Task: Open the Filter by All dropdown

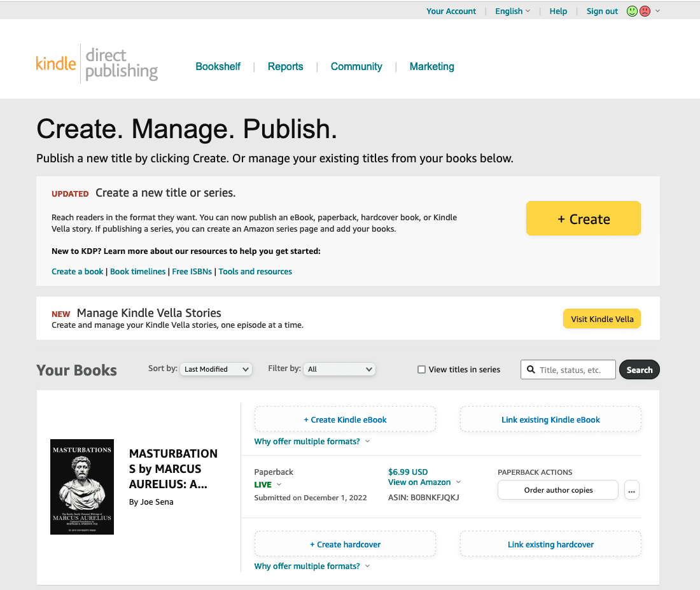Action: click(x=339, y=369)
